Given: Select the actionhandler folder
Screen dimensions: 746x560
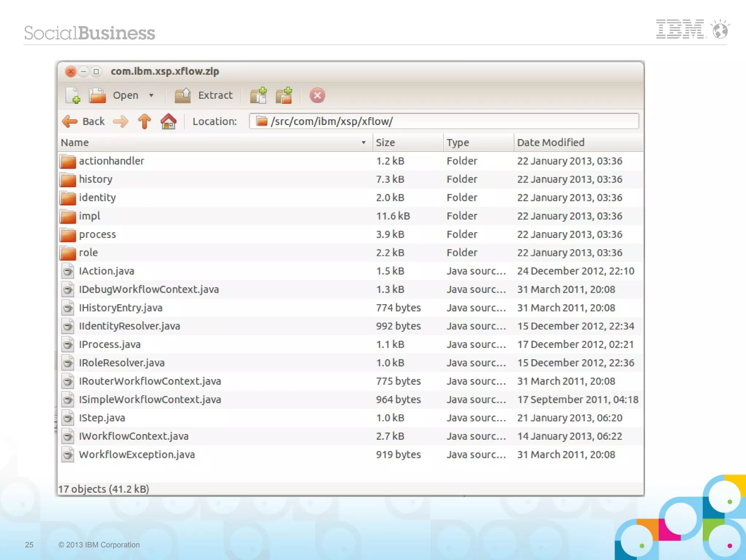Looking at the screenshot, I should click(111, 161).
